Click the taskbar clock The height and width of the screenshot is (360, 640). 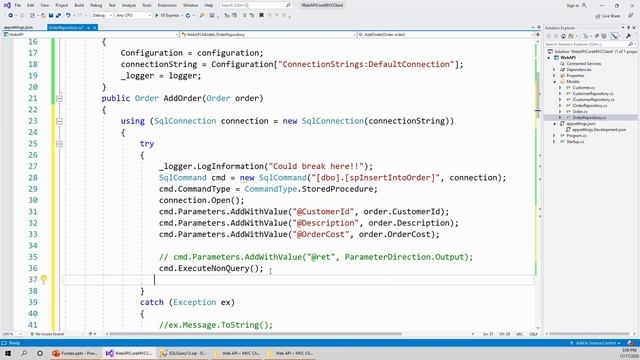pos(629,353)
